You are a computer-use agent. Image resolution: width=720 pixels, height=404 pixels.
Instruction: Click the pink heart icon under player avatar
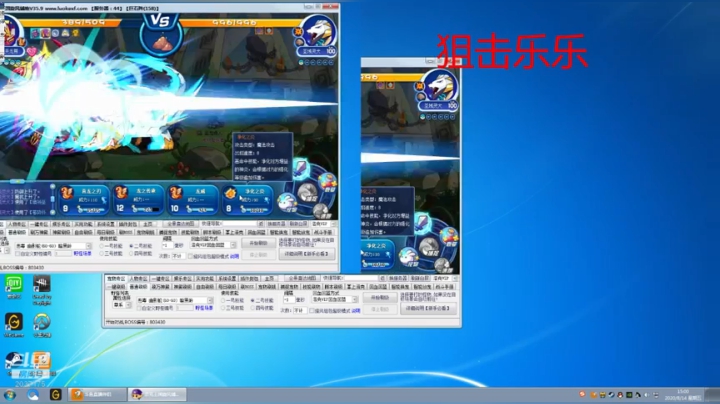click(32, 52)
